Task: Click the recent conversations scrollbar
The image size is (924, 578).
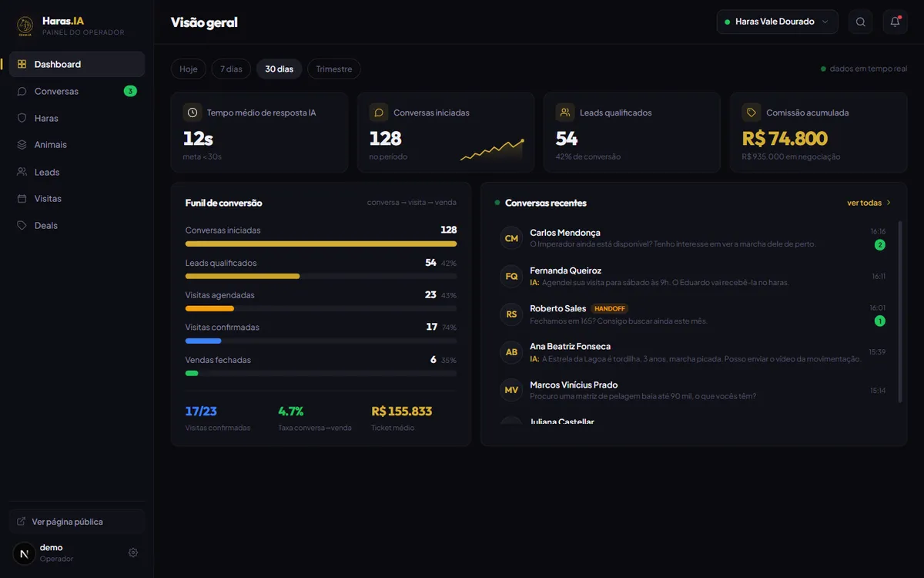Action: [x=900, y=311]
